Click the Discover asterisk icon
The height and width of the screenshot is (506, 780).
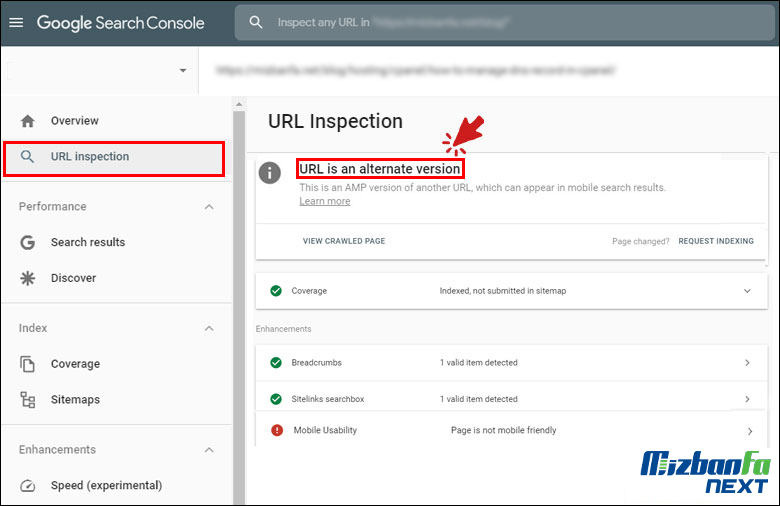(27, 278)
